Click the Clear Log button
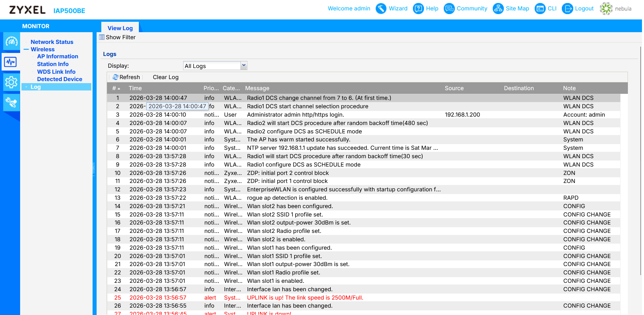The width and height of the screenshot is (644, 315). click(165, 77)
